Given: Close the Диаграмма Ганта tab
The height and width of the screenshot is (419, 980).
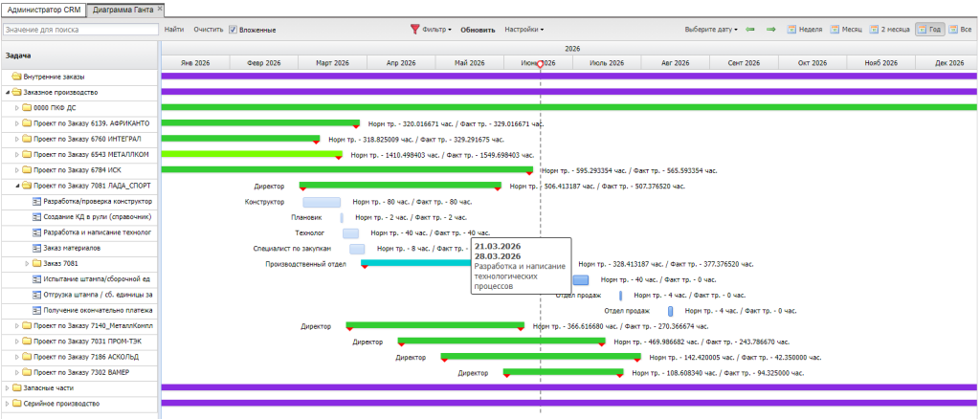Looking at the screenshot, I should coord(160,9).
